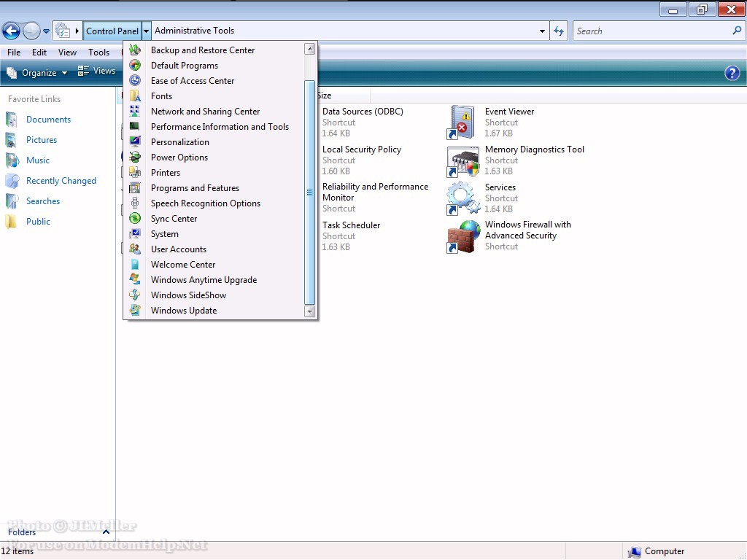747x560 pixels.
Task: Open Windows Firewall brick wall icon
Action: (x=463, y=237)
